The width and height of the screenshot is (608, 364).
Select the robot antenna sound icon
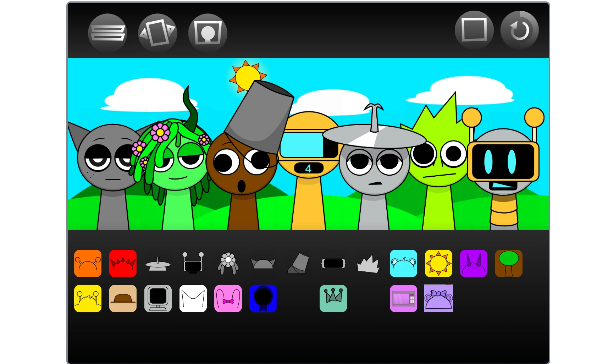point(193,263)
